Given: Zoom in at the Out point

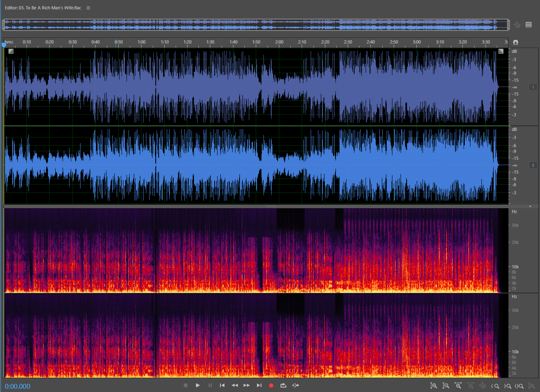Looking at the screenshot, I should (x=507, y=386).
